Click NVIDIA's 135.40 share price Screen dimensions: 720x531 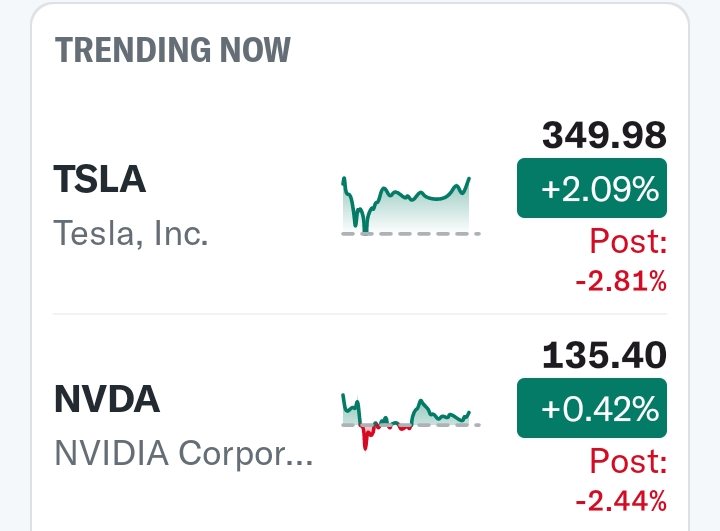point(603,355)
